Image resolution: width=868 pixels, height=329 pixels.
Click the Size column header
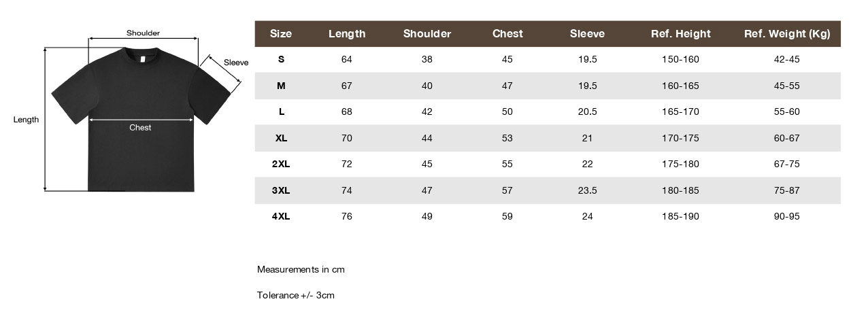[x=281, y=33]
